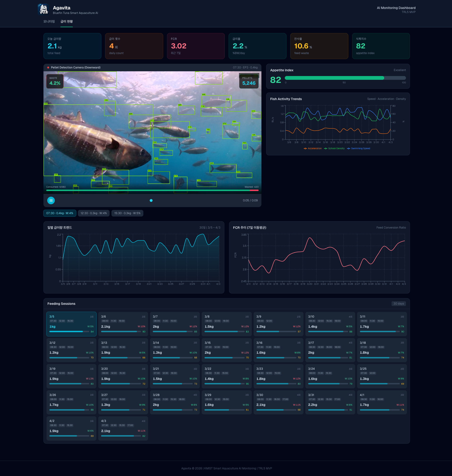Switch to the 모니터링 tab

coord(49,21)
